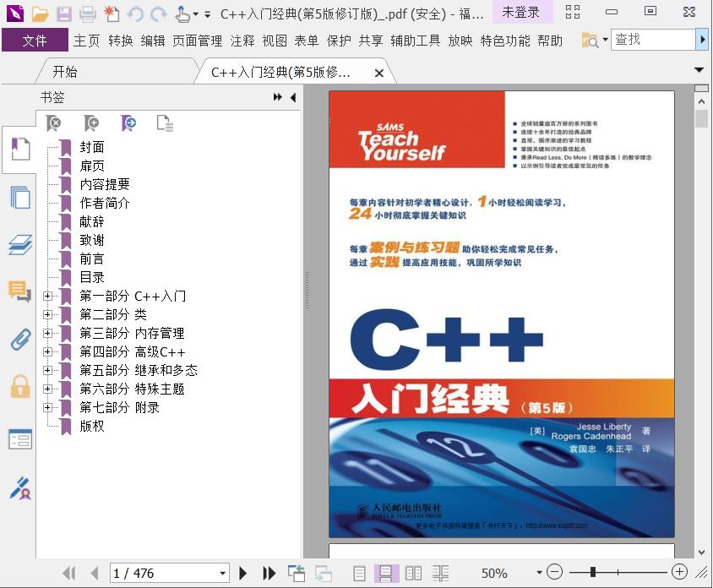Jump to the 版权 bookmark
Viewport: 713px width, 588px height.
click(x=92, y=426)
